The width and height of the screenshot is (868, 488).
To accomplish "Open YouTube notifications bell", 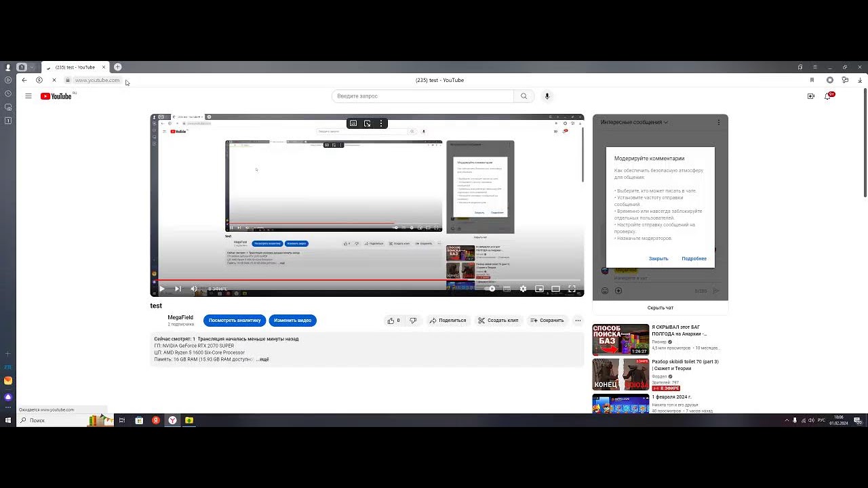I will [x=827, y=96].
